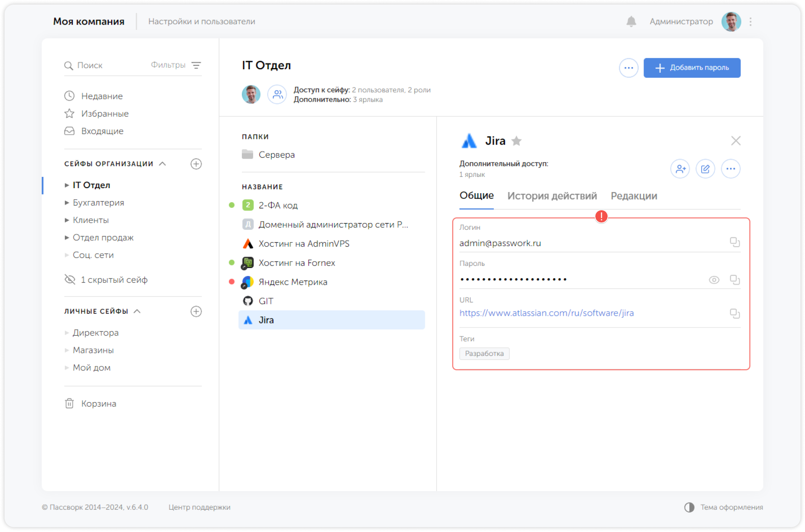Click the edit pencil icon for Jira
Image resolution: width=805 pixels, height=532 pixels.
[705, 169]
